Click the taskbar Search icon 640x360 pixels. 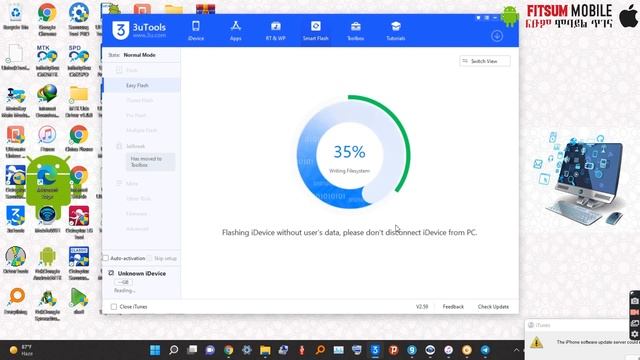[173, 350]
